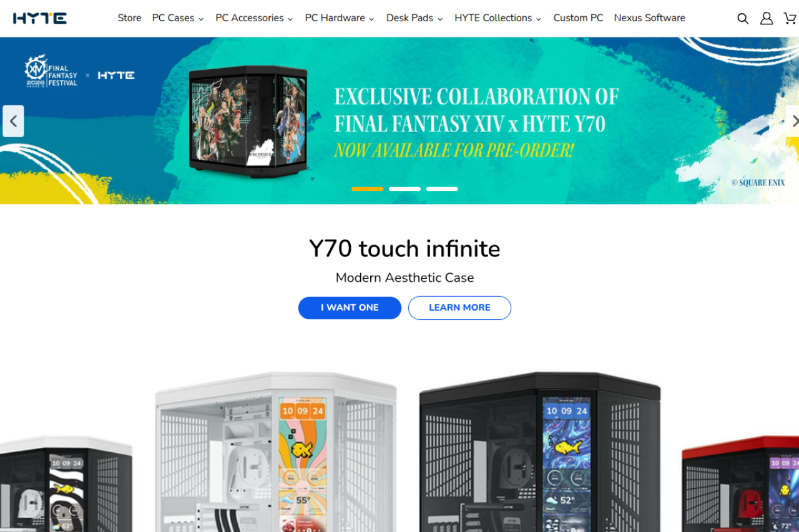Click the HYTE logo in header
The image size is (799, 532).
40,18
